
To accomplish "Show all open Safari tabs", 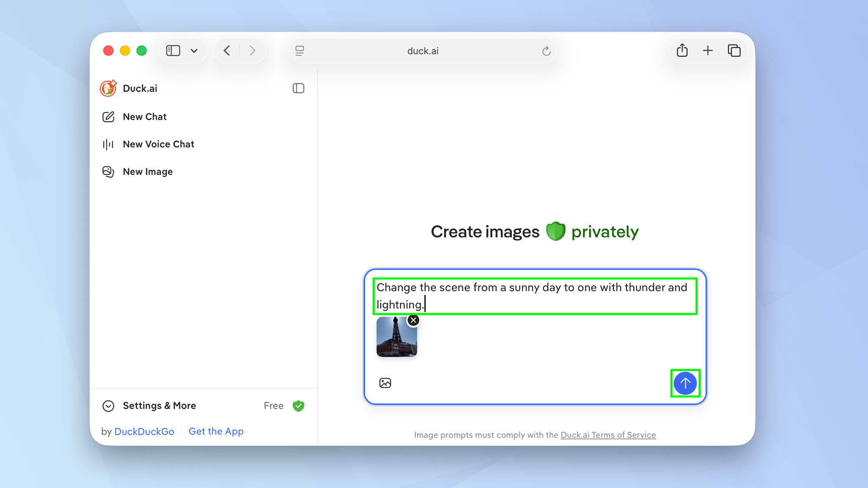I will pos(734,50).
